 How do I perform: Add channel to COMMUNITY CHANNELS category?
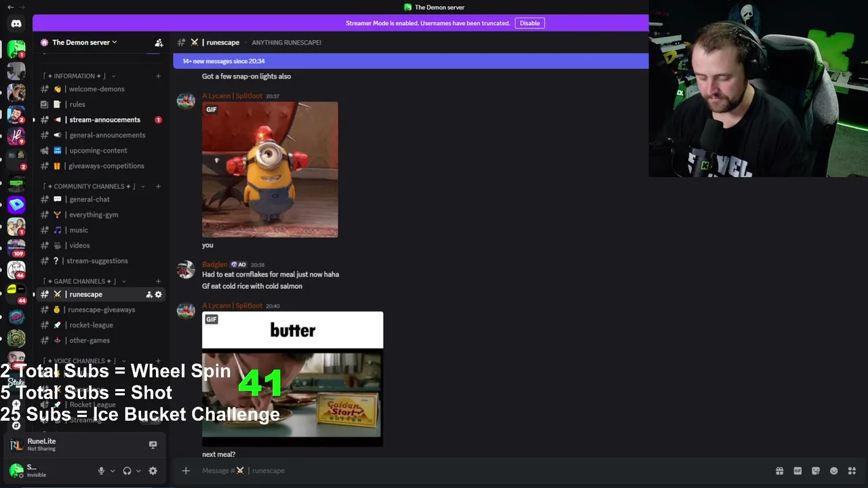pyautogui.click(x=158, y=186)
